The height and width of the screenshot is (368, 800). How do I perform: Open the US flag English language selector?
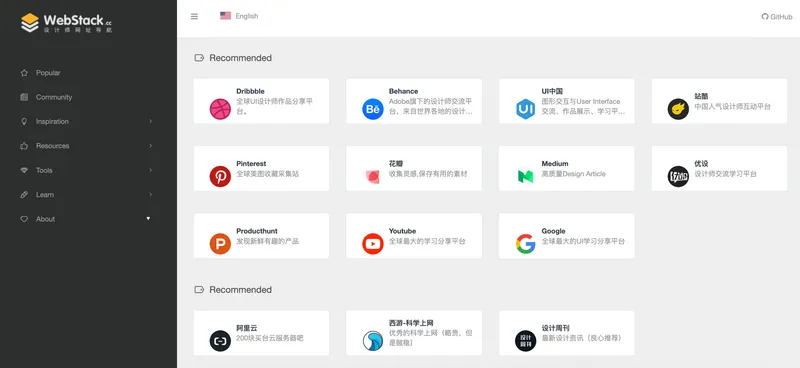point(239,16)
